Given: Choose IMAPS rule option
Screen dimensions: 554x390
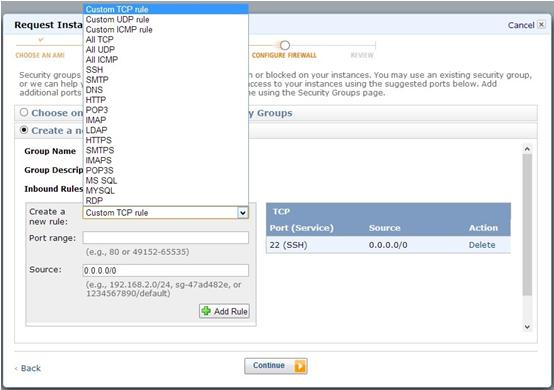Looking at the screenshot, I should [166, 160].
